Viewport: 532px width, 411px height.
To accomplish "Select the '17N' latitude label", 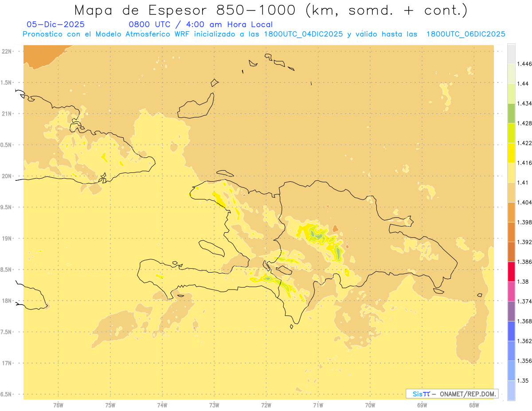I will tap(7, 363).
